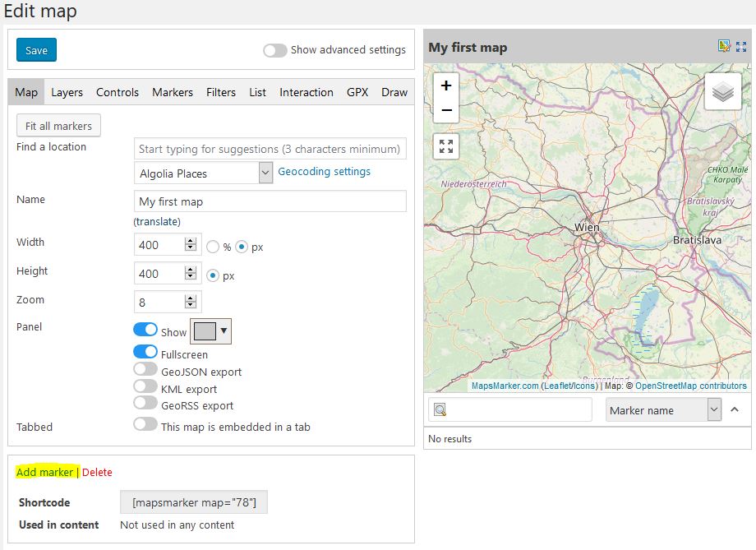Click the search magnifier icon in list
756x550 pixels.
click(440, 410)
